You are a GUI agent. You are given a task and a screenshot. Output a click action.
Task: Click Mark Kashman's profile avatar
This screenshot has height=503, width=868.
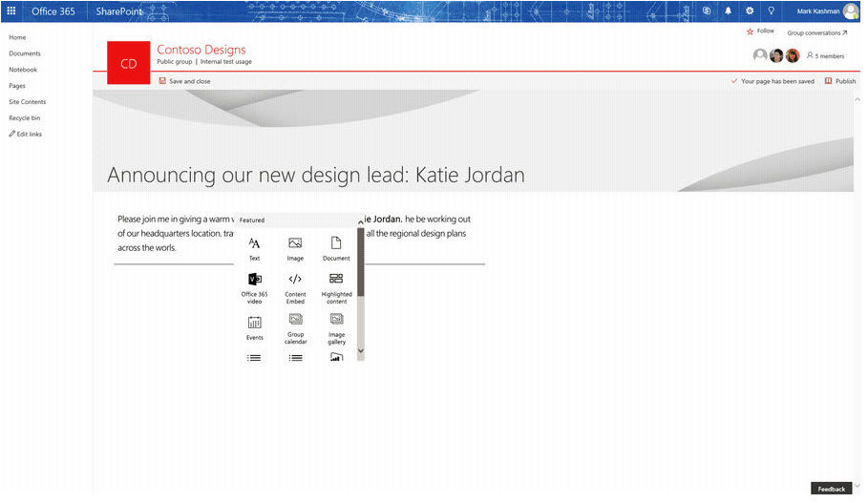(851, 11)
